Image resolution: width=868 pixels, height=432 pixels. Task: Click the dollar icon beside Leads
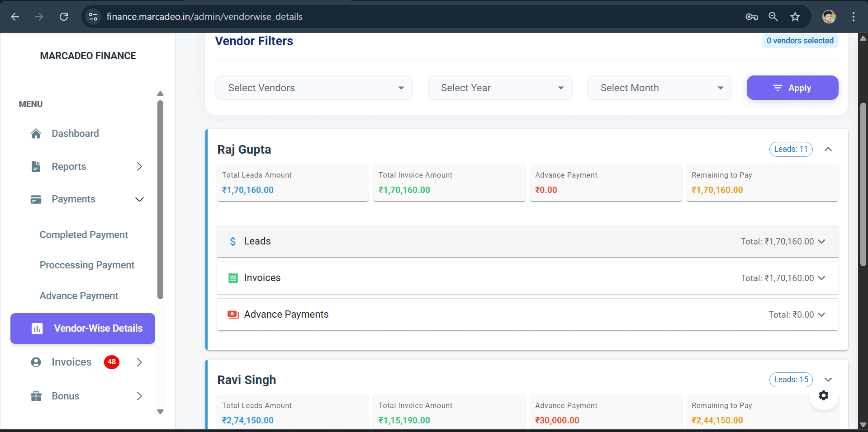tap(233, 241)
